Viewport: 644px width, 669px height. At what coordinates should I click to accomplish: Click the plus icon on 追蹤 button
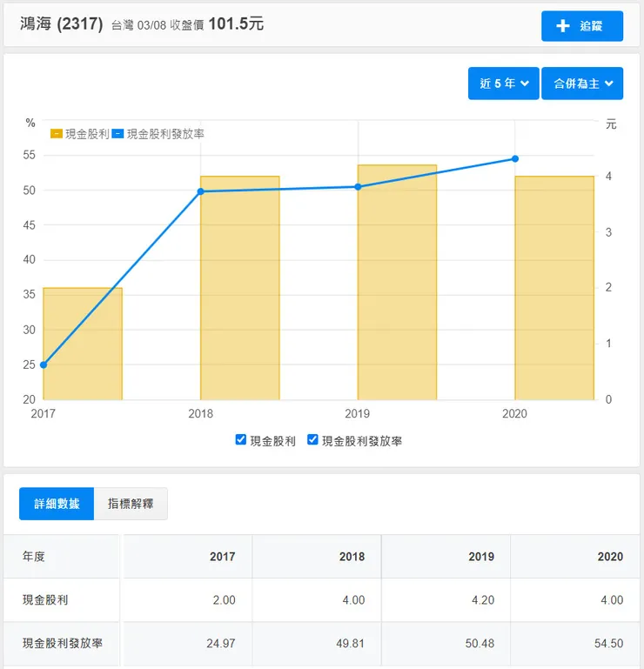pos(562,26)
